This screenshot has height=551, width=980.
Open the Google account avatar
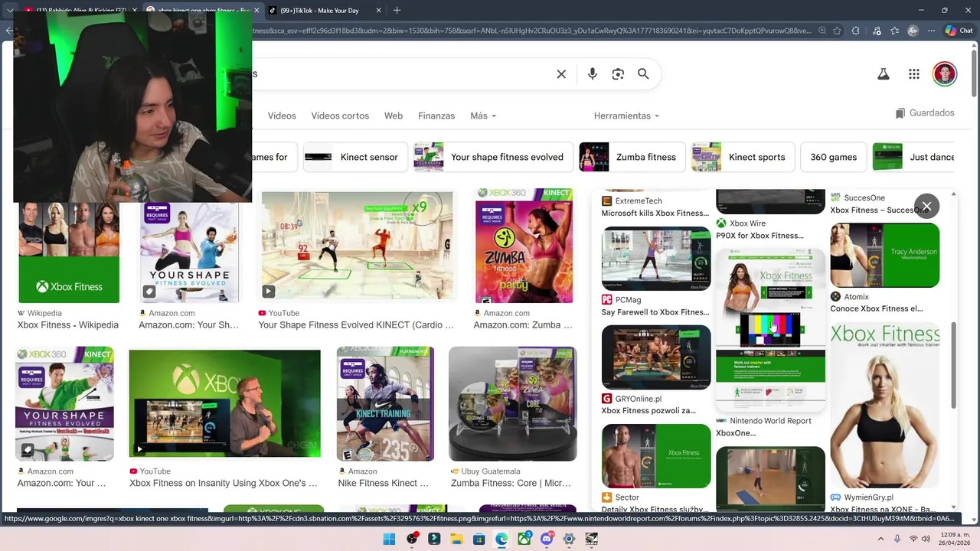point(945,74)
